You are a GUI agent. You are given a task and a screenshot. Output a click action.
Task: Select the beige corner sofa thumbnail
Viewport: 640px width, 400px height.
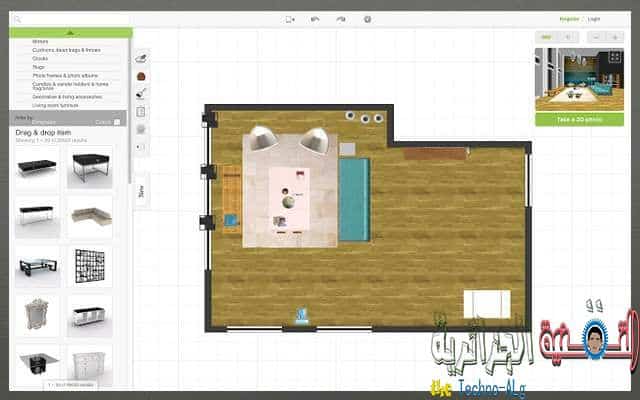click(89, 217)
